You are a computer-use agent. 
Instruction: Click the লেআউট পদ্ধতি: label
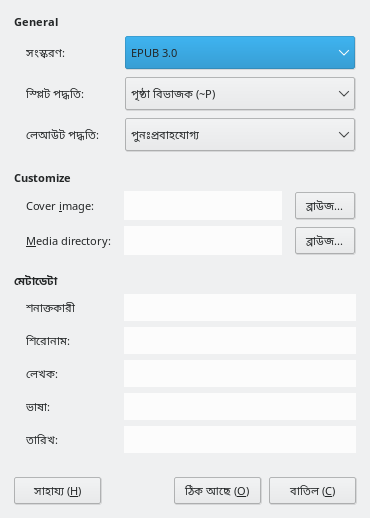click(x=62, y=135)
